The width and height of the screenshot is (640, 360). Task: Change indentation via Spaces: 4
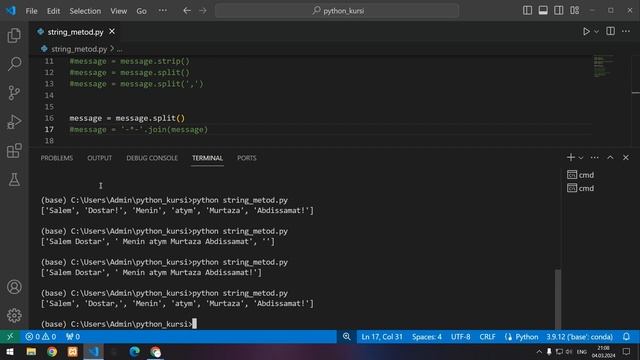pos(427,337)
